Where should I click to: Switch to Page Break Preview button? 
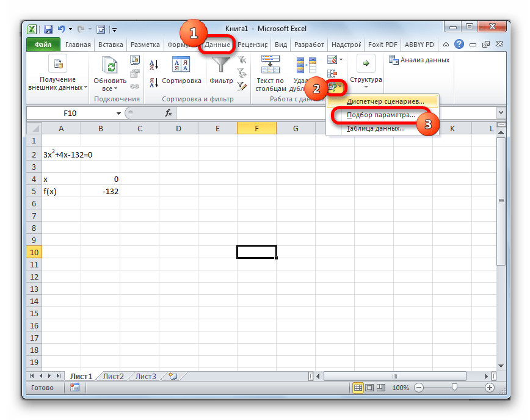(x=381, y=388)
